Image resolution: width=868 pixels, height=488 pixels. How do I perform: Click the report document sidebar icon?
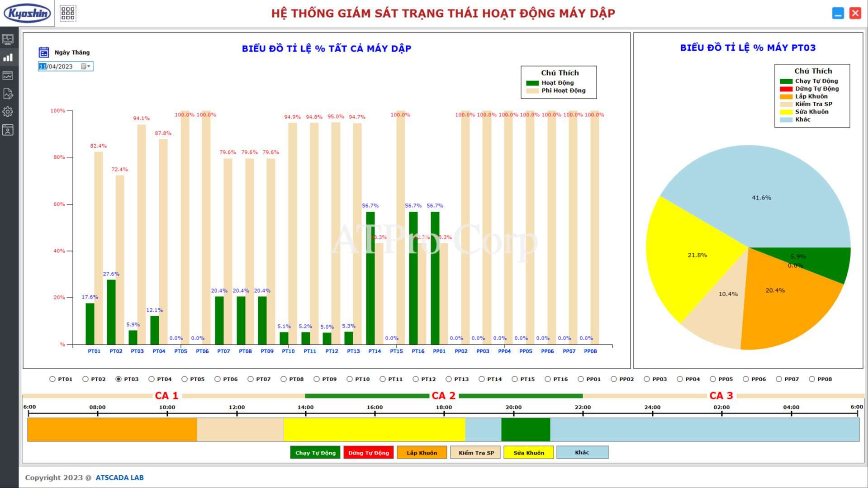pyautogui.click(x=8, y=94)
